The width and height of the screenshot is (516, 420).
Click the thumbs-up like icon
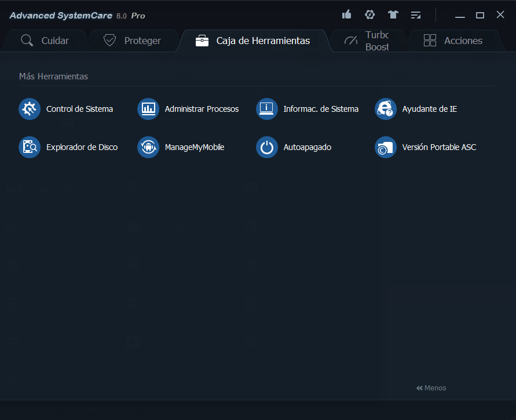click(x=347, y=15)
